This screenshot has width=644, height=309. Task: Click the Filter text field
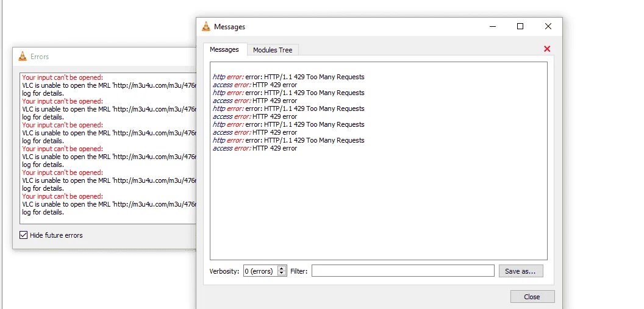pyautogui.click(x=403, y=271)
